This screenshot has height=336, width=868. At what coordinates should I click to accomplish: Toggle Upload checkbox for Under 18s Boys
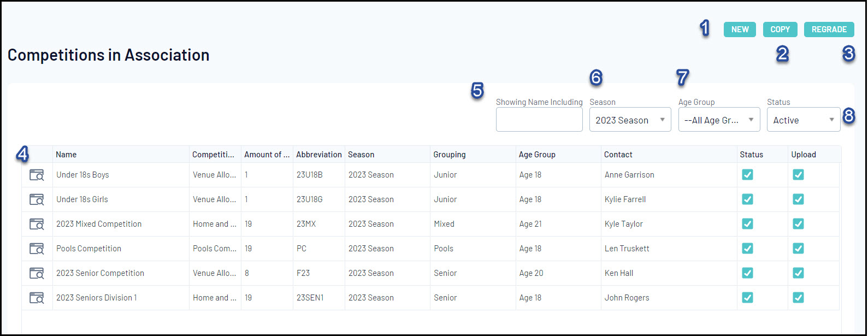coord(798,175)
